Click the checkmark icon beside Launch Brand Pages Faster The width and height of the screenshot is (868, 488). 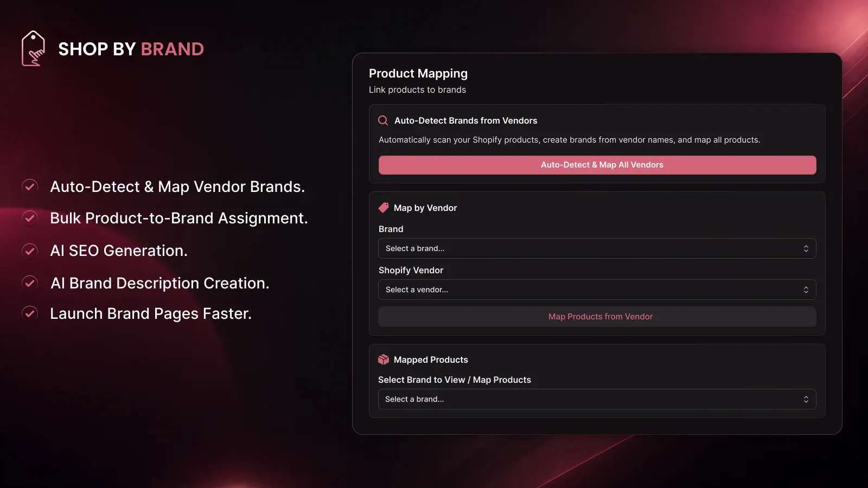click(x=30, y=313)
